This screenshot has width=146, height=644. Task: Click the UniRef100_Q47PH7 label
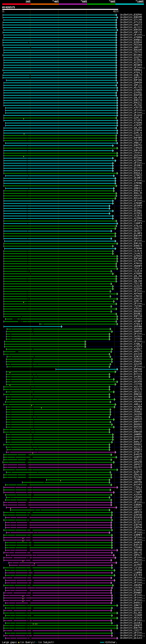[x=131, y=565]
